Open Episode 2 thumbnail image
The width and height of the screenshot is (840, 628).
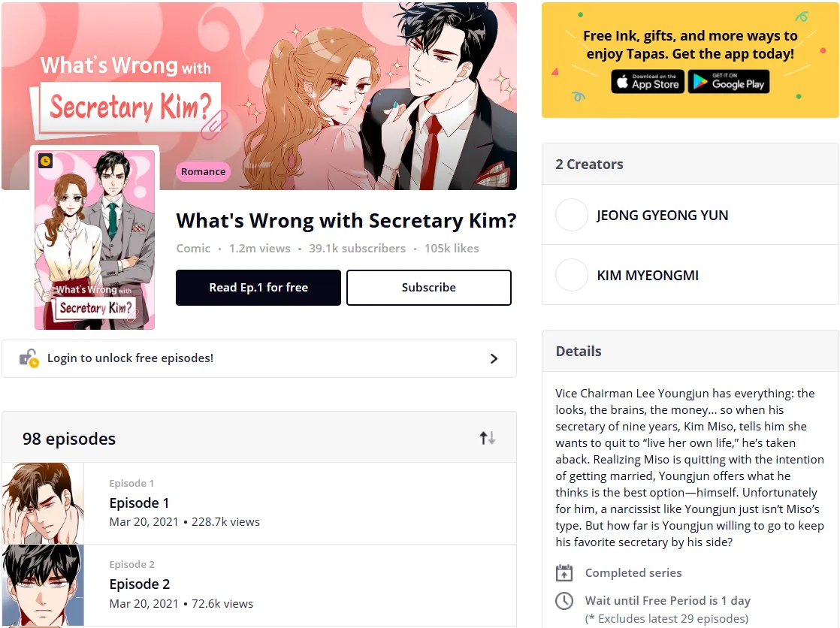[43, 585]
